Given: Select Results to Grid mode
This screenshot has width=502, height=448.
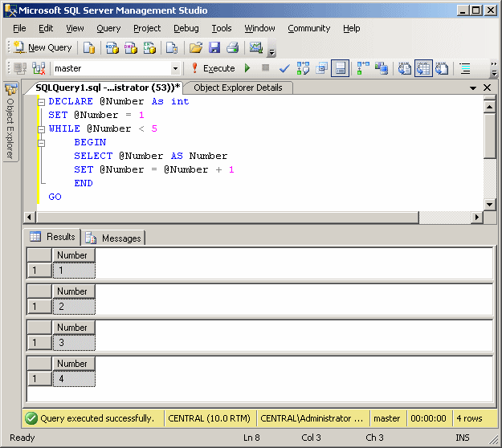Looking at the screenshot, I should click(423, 68).
